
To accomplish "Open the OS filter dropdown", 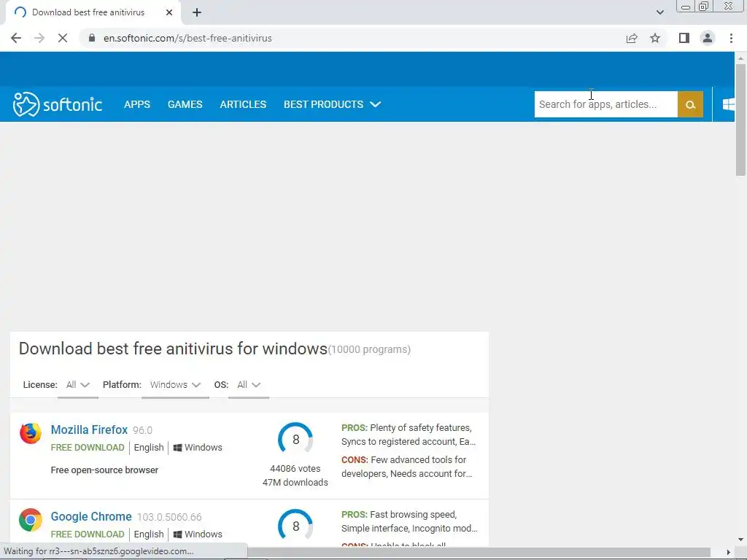I will tap(249, 385).
